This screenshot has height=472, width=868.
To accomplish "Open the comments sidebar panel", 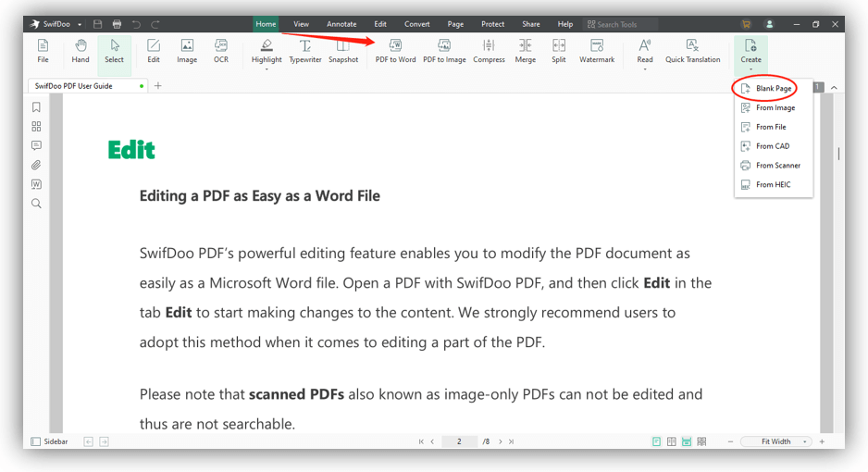I will (x=36, y=145).
